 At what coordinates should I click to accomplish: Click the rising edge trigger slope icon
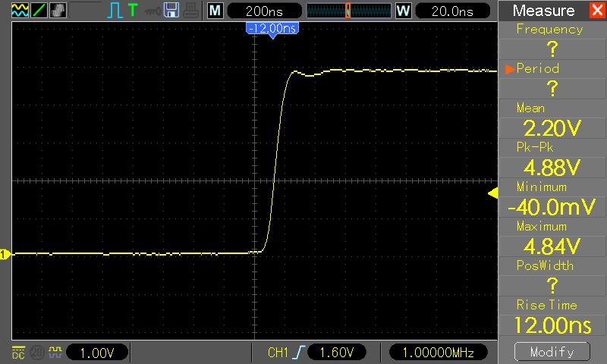pyautogui.click(x=303, y=352)
